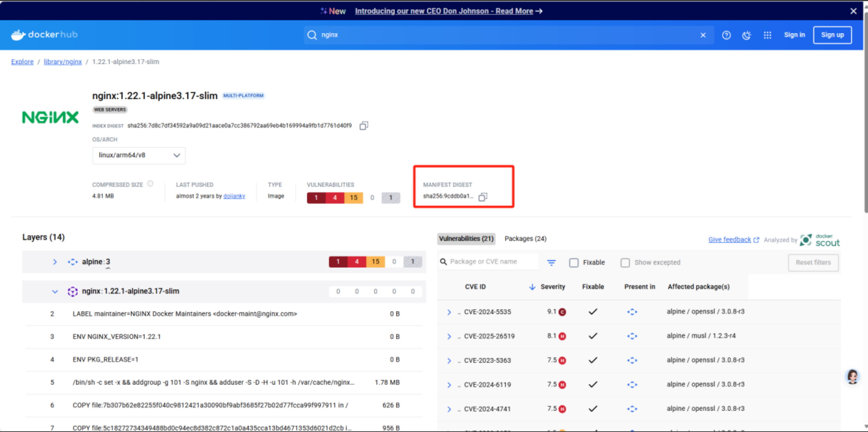Click the WEB SERVERS category tag

pos(110,110)
